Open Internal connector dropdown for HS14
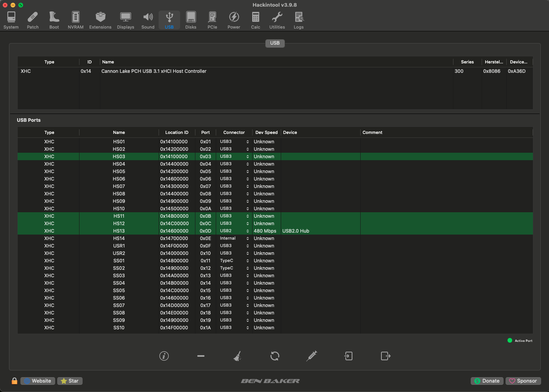The height and width of the screenshot is (392, 549). pos(235,238)
